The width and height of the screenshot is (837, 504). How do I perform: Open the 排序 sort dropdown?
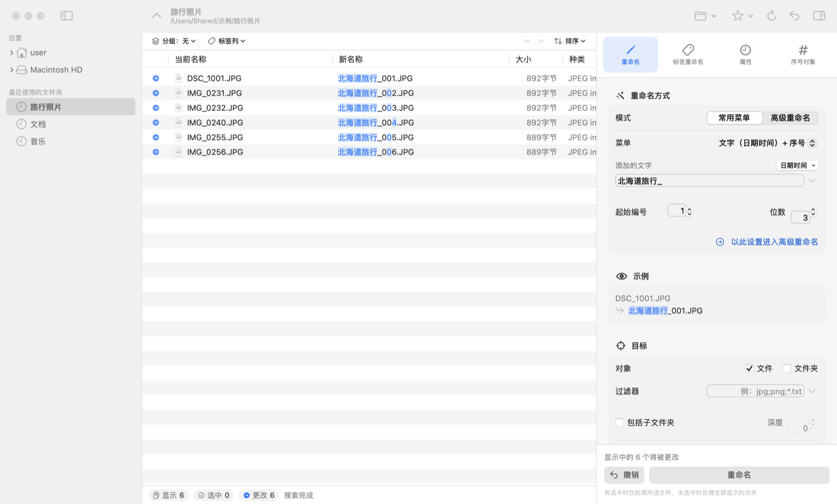pos(570,41)
